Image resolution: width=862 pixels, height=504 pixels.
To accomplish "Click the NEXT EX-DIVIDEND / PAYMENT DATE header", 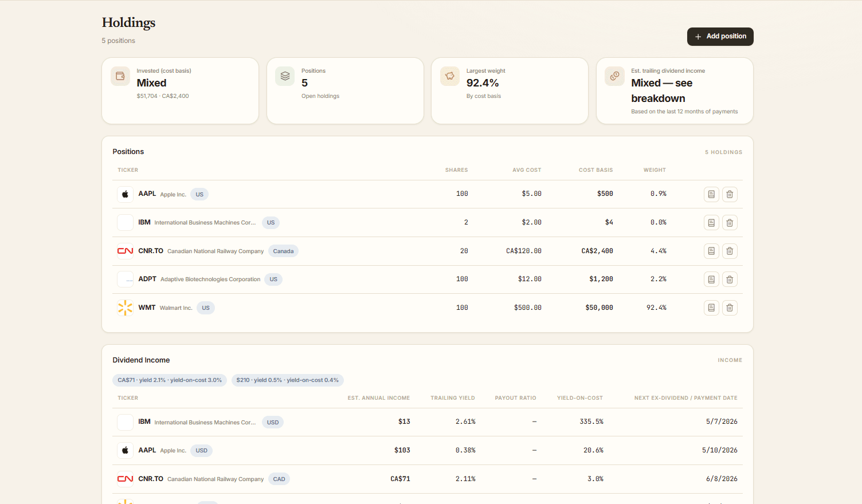I will pyautogui.click(x=686, y=398).
